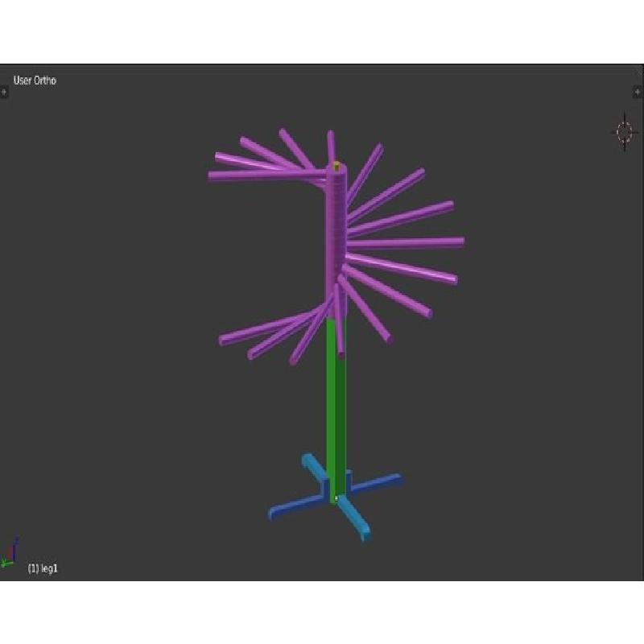The image size is (644, 644).
Task: Select the purple threaded cylinder hub
Action: pyautogui.click(x=336, y=240)
